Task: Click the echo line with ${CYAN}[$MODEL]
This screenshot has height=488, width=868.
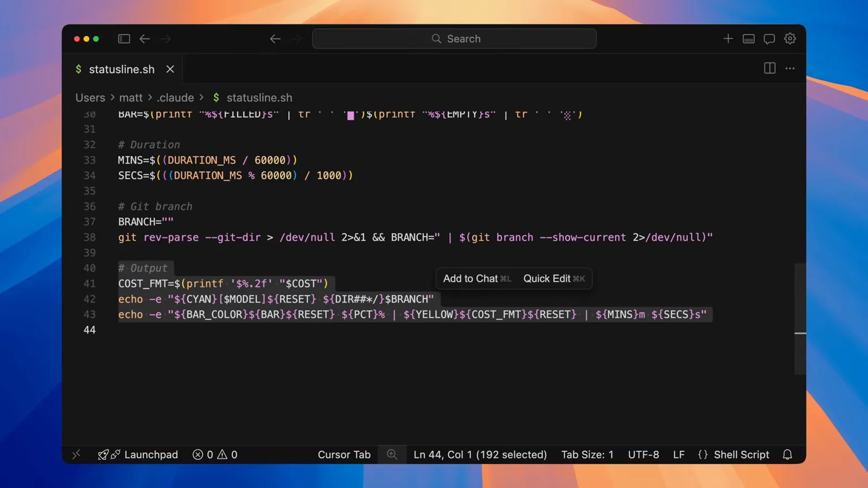Action: click(x=276, y=299)
